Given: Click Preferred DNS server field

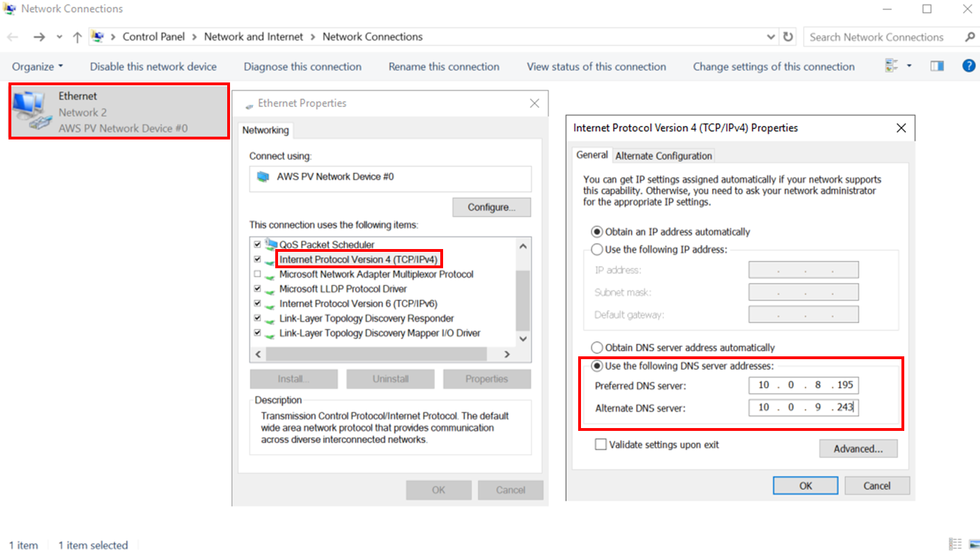Looking at the screenshot, I should (x=804, y=385).
